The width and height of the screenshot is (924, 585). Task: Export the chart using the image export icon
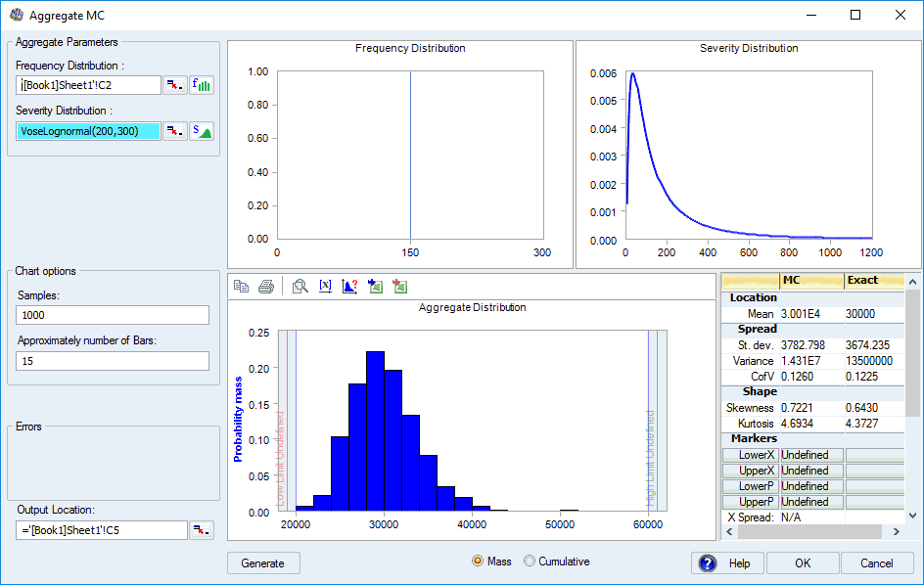(375, 286)
